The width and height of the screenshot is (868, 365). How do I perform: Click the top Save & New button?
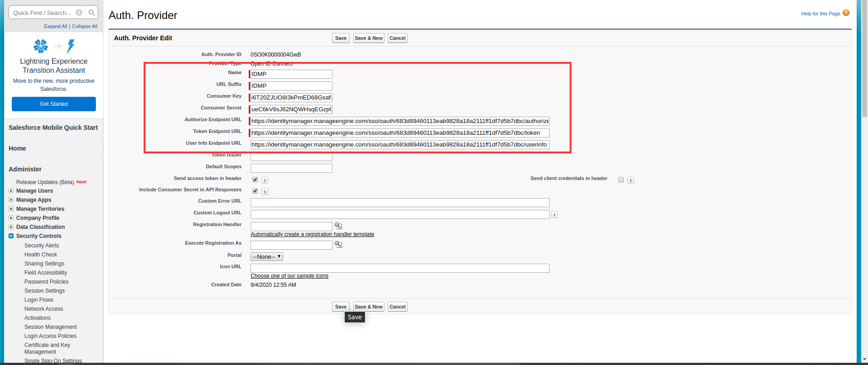[369, 38]
